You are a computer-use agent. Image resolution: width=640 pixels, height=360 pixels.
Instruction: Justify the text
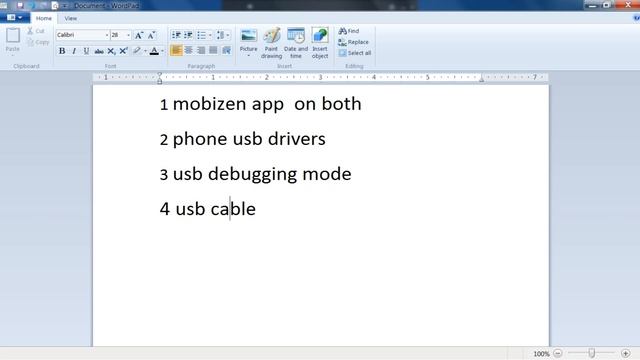[x=213, y=50]
